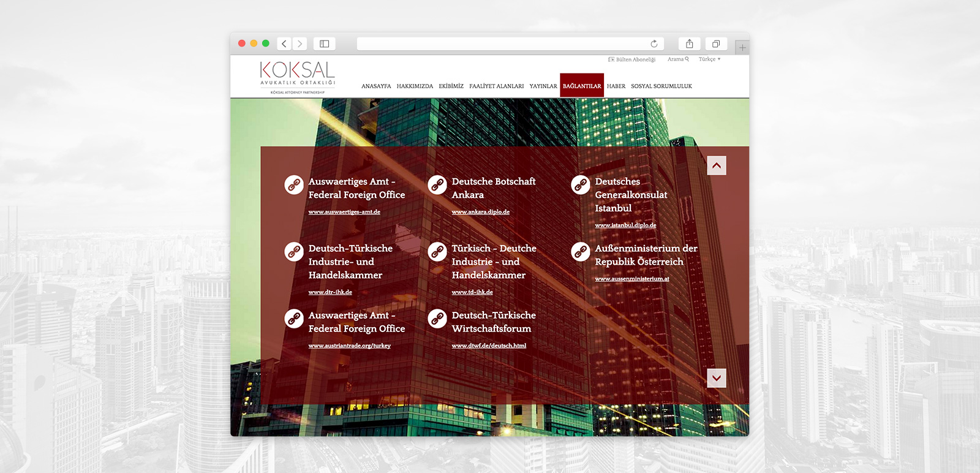Open www.ankara.diplo.de link
Screen dimensions: 980x473
pyautogui.click(x=481, y=212)
